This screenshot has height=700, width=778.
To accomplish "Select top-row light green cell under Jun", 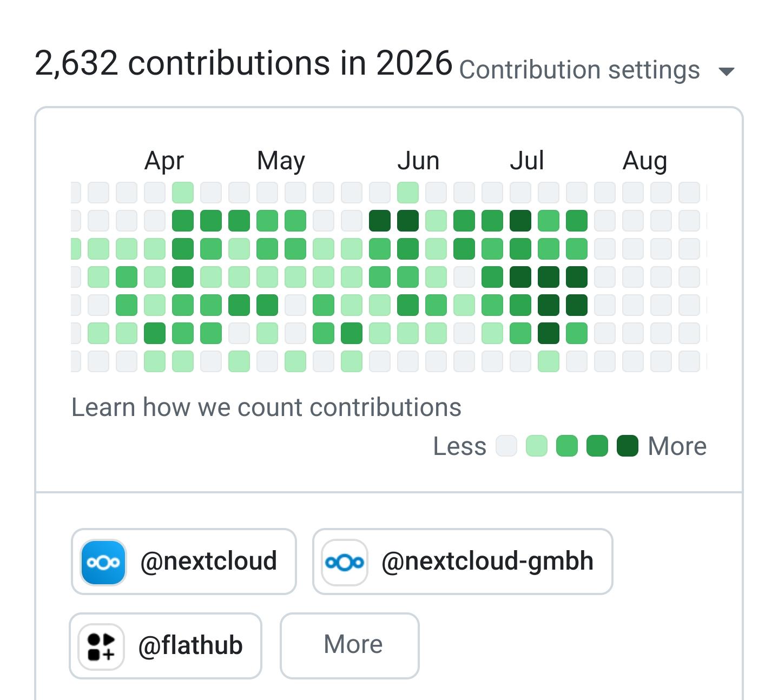I will [408, 193].
